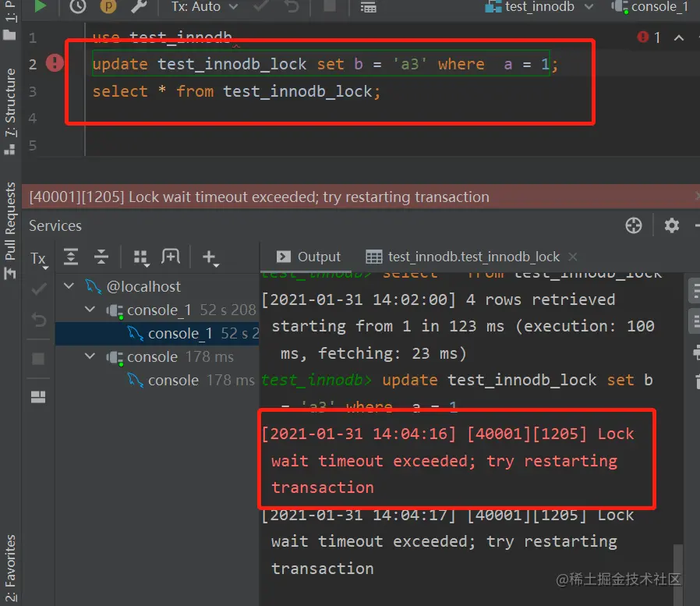This screenshot has width=700, height=606.
Task: Click rollback arrow in Services side toolbar
Action: coord(39,320)
